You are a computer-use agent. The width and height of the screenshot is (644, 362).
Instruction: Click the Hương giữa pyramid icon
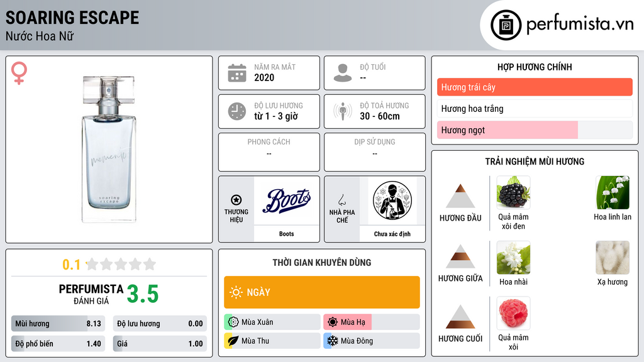coord(460,256)
